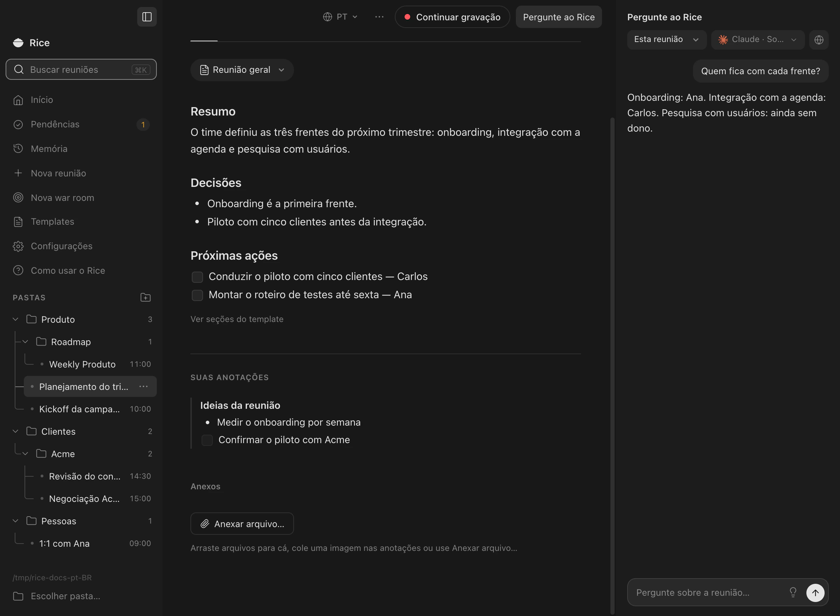Open the Reunião geral template dropdown
Viewport: 840px width, 616px height.
click(x=242, y=70)
